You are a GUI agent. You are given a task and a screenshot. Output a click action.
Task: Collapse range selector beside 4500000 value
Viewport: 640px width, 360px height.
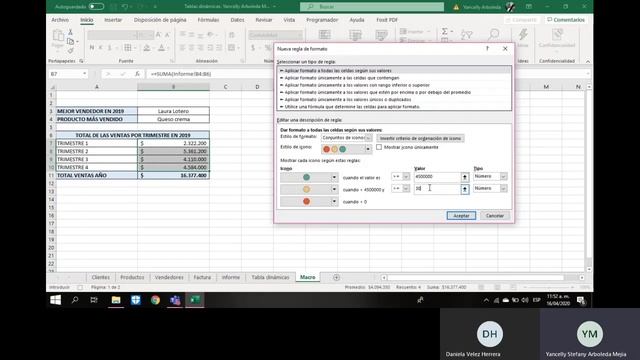pyautogui.click(x=464, y=177)
